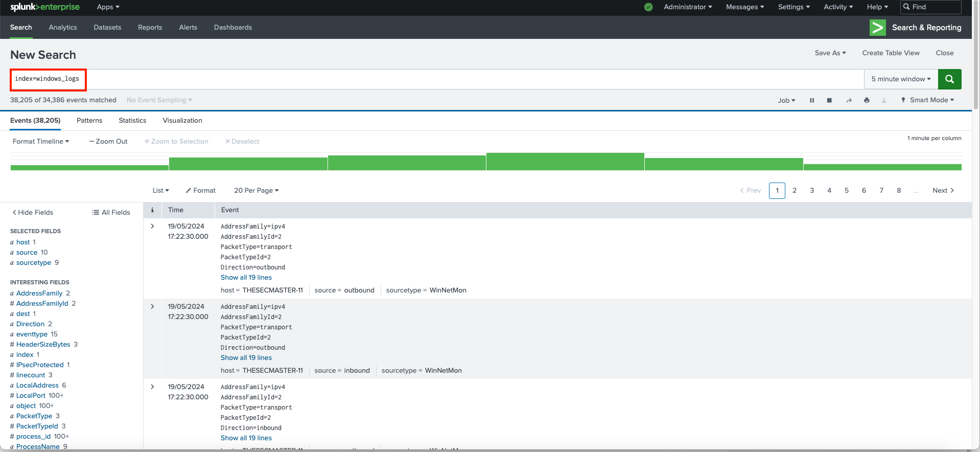Click the first timeline column bar
This screenshot has width=980, height=452.
(x=89, y=167)
